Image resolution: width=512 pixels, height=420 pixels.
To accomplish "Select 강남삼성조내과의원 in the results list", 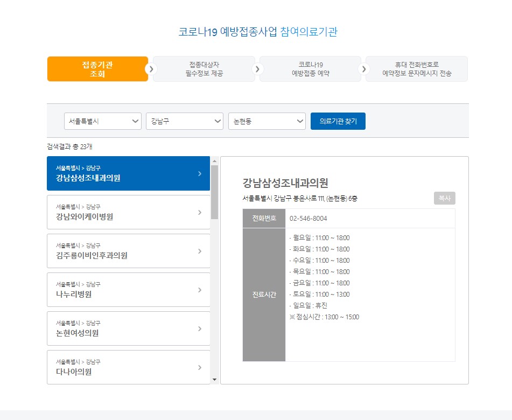I will tap(128, 173).
